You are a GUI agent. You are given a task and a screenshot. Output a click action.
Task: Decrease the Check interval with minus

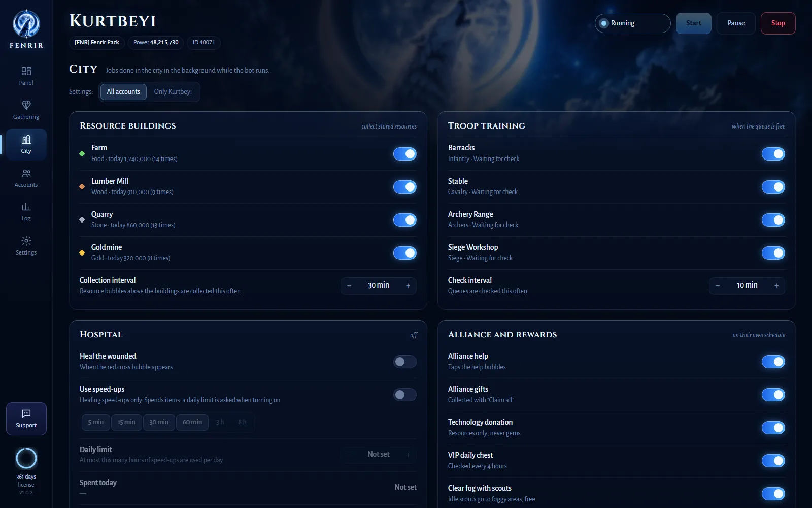pos(718,286)
